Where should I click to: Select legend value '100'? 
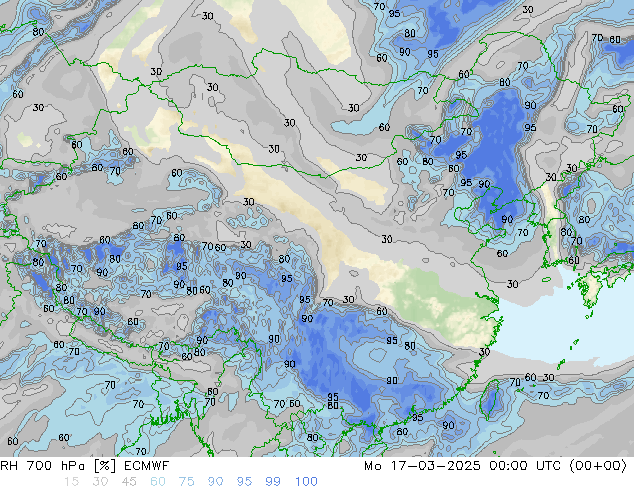point(306,482)
